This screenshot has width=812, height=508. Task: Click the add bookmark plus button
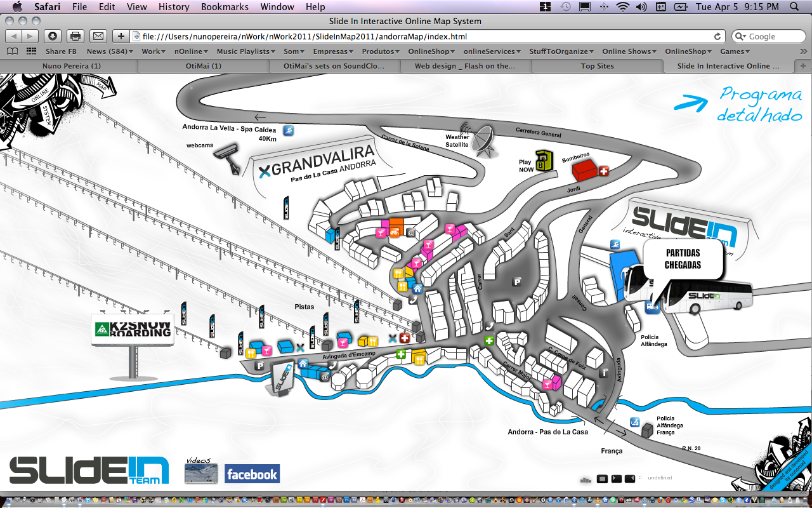tap(121, 36)
